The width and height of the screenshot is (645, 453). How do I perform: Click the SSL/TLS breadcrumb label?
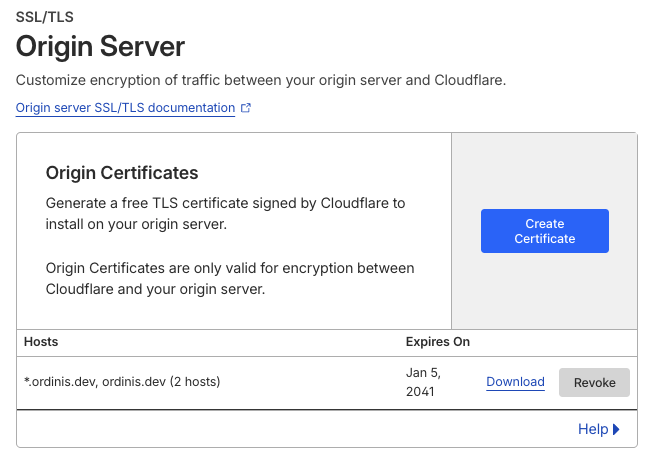(45, 16)
